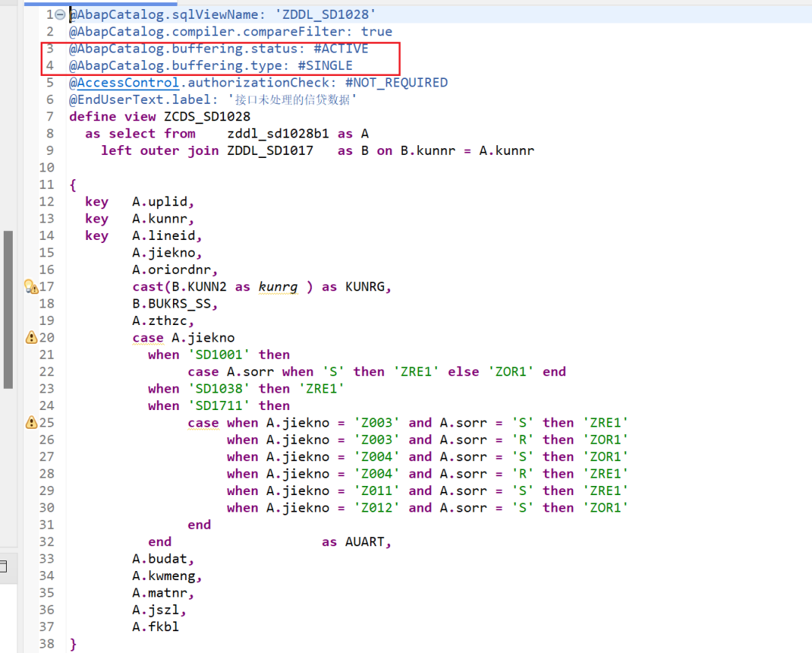
Task: Click the literal 'SD1038'
Action: coord(219,389)
